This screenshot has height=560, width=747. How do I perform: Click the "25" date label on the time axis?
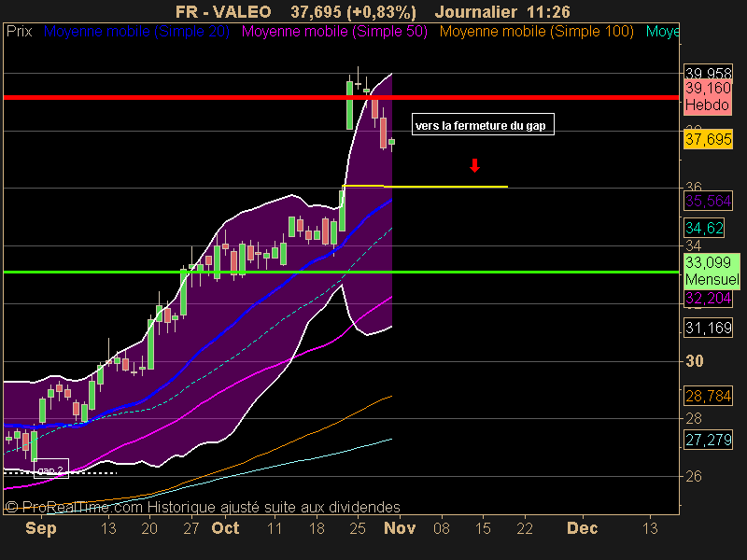(x=358, y=528)
